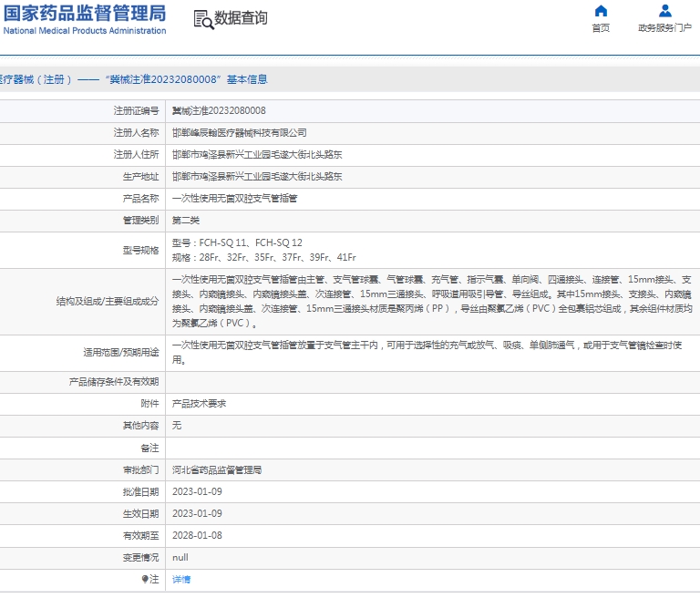Open 政务服务门户 text link
The height and width of the screenshot is (598, 700).
click(664, 28)
